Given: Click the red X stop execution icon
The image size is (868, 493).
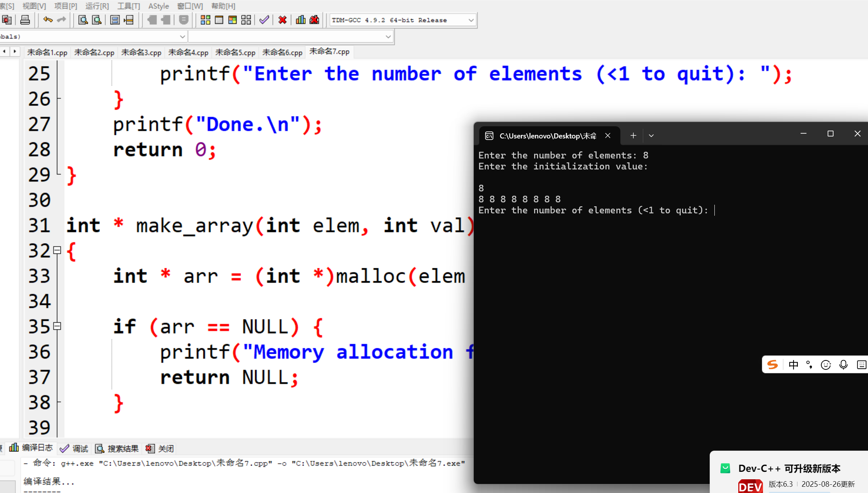Looking at the screenshot, I should [x=282, y=20].
